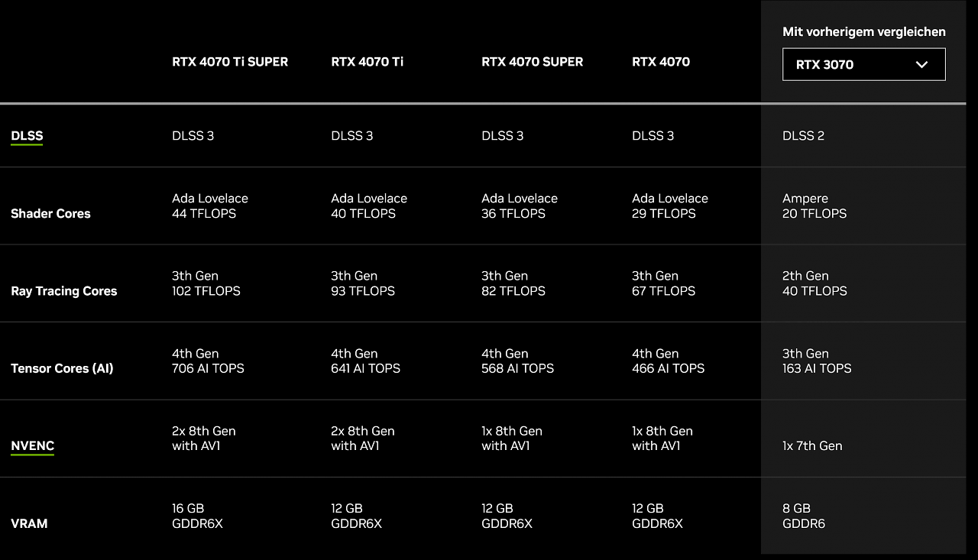Click the Ray Tracing Cores row label
This screenshot has width=978, height=560.
(64, 291)
